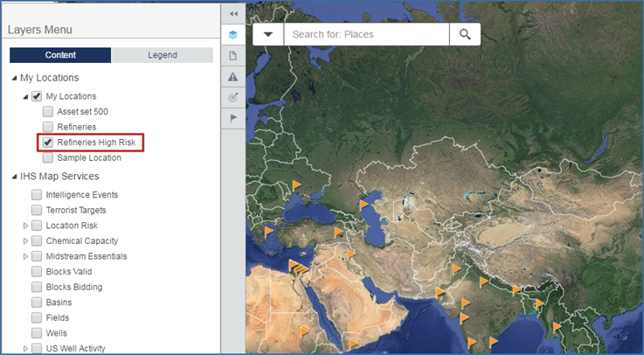Enable the US Well Activity checkbox
Screen dimensions: 644x355
37,348
